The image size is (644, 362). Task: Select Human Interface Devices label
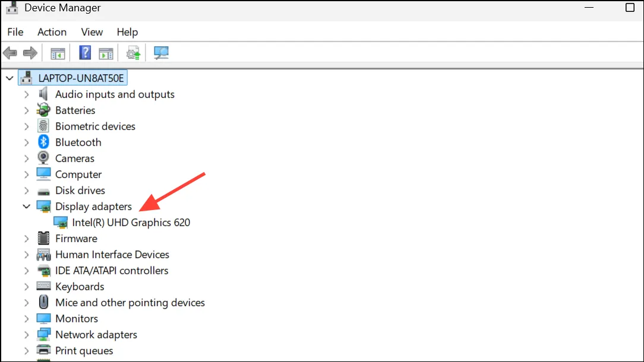click(x=112, y=255)
